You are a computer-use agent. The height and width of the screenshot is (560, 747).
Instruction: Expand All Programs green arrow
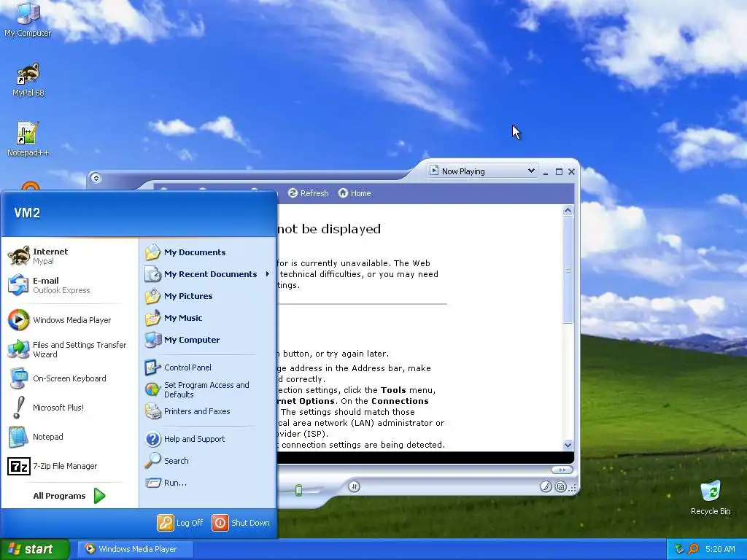coord(99,496)
